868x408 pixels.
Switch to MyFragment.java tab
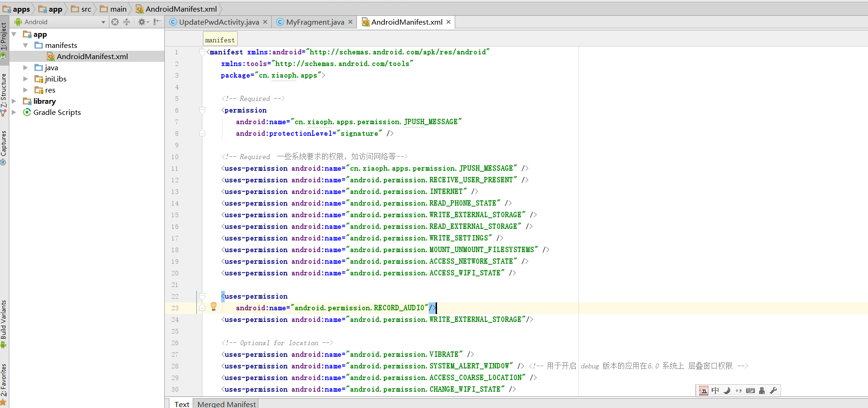(x=315, y=22)
